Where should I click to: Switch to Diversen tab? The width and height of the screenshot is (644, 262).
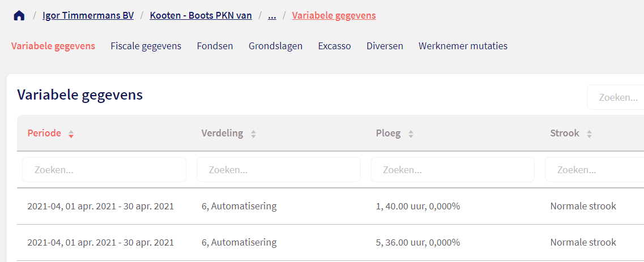click(x=385, y=46)
